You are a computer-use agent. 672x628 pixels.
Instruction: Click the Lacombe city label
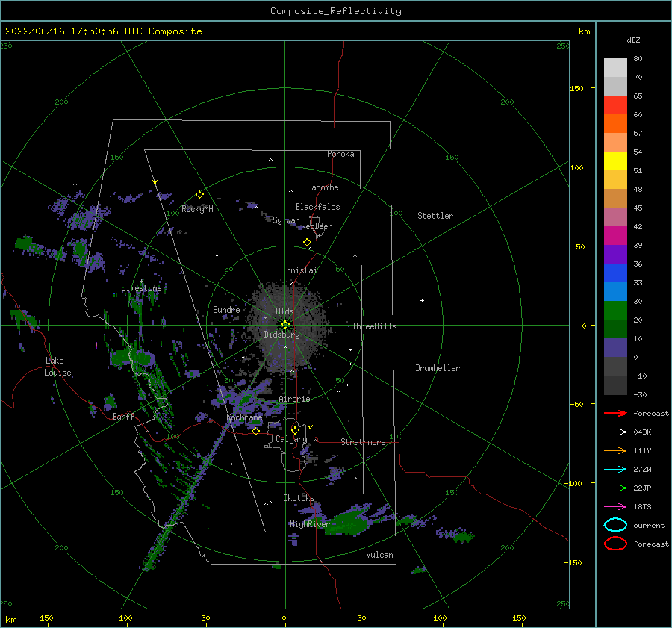(323, 187)
